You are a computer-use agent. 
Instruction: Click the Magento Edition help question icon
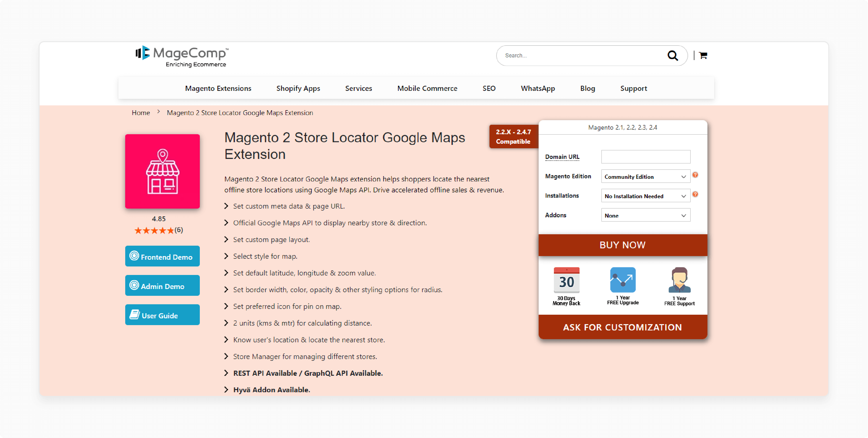click(695, 175)
